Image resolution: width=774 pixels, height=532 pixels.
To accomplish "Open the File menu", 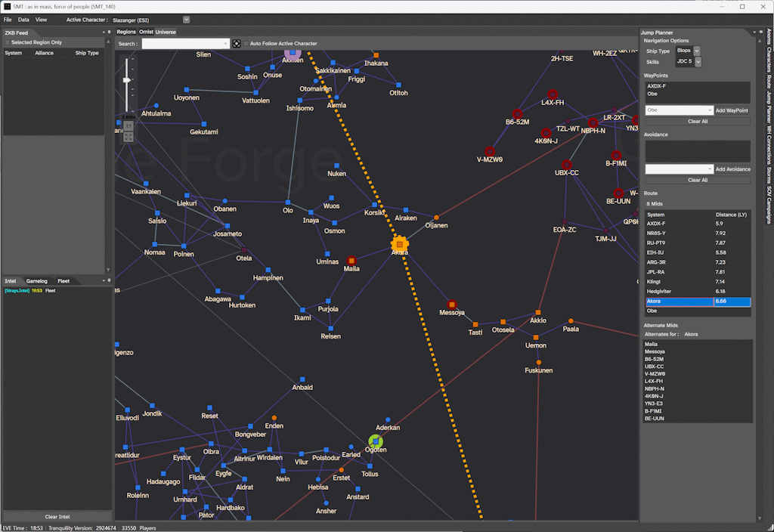I will point(8,20).
